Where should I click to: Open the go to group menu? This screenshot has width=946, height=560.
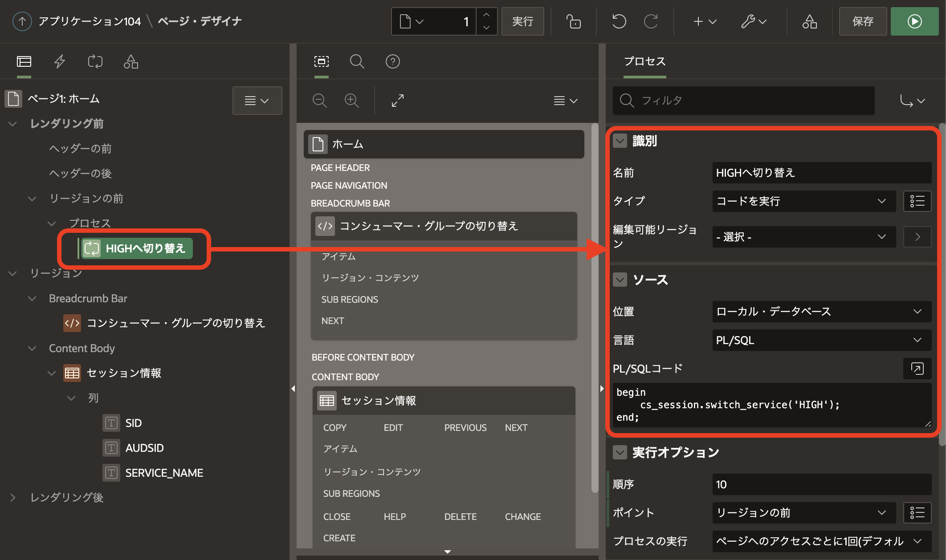(912, 101)
